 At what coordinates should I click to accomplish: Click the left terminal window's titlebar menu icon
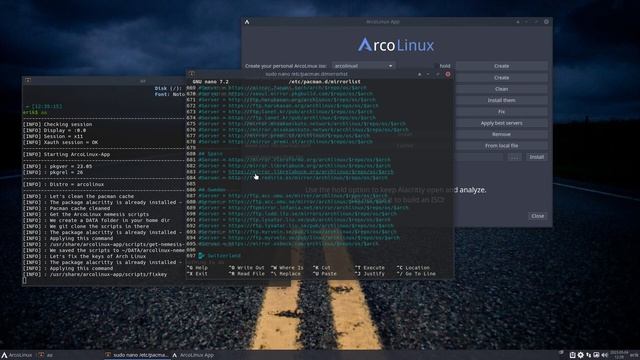pos(28,80)
